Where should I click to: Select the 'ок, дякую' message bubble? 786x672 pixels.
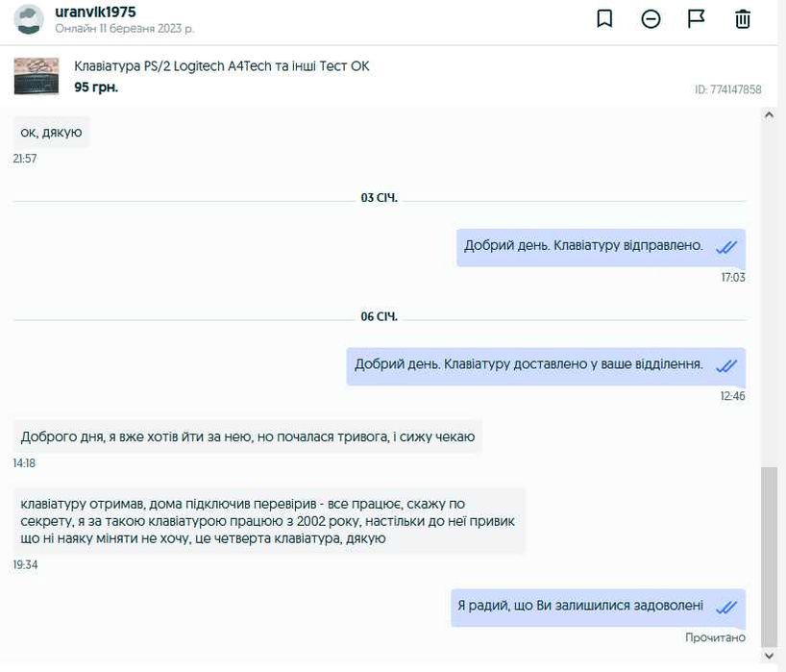[51, 133]
